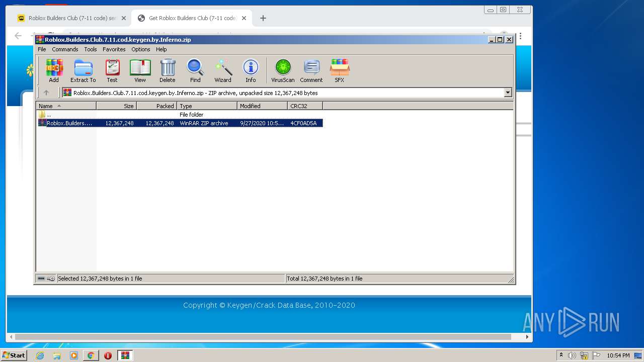Click the Action Center flag icon
The image size is (644, 362).
(x=596, y=355)
